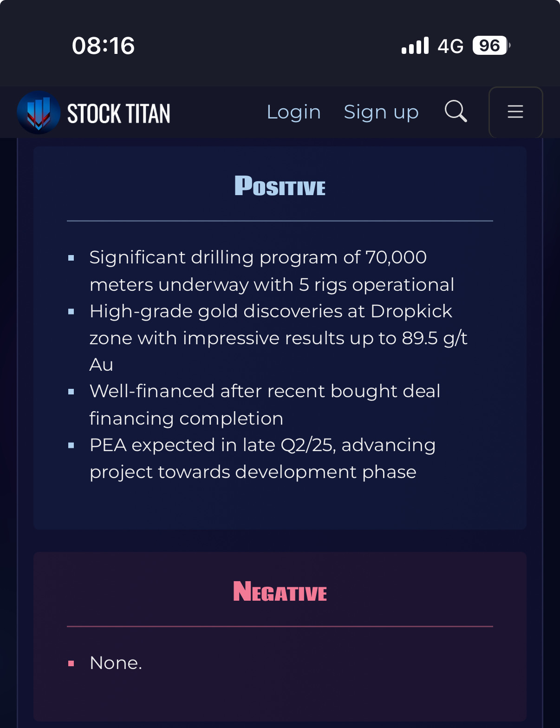Open the Stock Titan logo icon

pos(39,112)
